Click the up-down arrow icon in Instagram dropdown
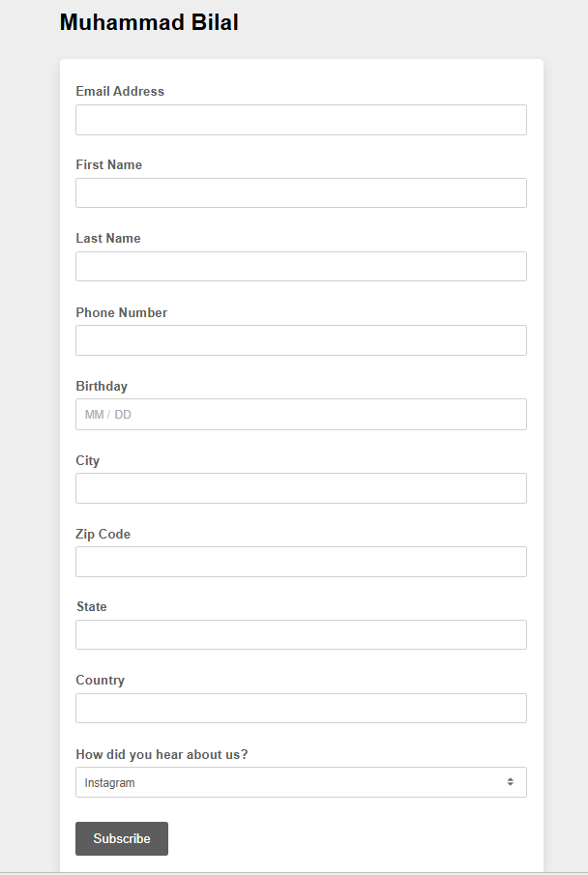This screenshot has height=875, width=588. (510, 782)
